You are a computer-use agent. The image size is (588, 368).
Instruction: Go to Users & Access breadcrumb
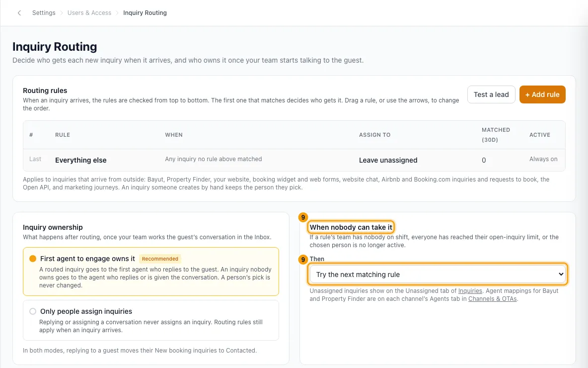(89, 13)
